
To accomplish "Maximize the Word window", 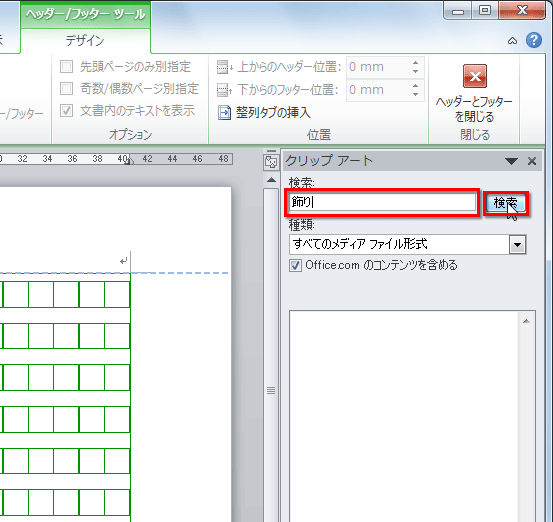I will click(485, 10).
